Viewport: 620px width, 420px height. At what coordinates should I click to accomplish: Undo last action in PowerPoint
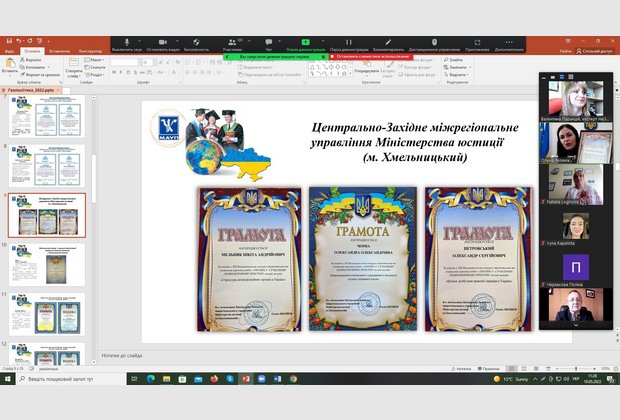[x=19, y=41]
